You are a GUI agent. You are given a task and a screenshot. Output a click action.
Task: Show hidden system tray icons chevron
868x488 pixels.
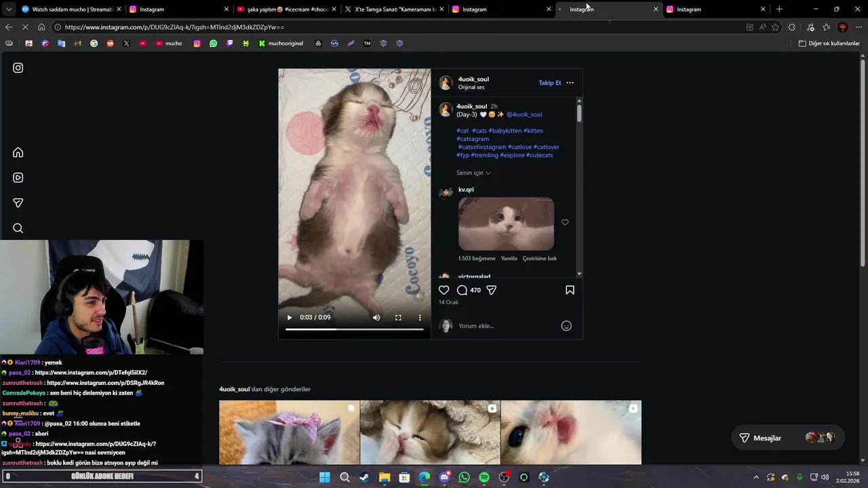point(756,477)
